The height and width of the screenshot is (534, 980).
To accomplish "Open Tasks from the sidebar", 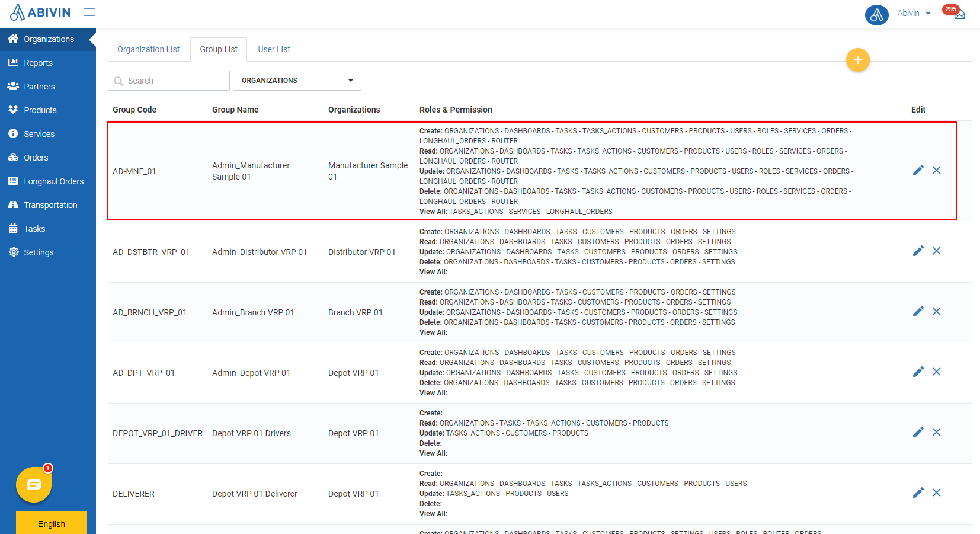I will (48, 229).
